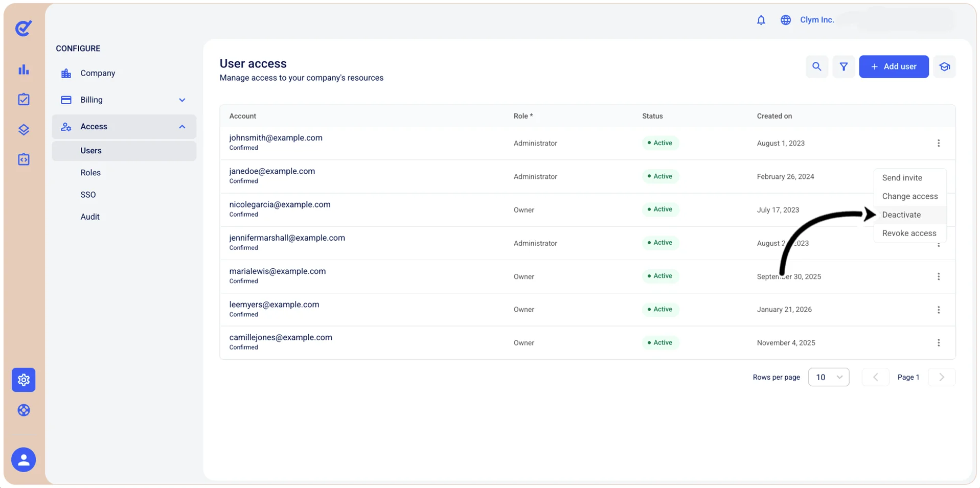980x488 pixels.
Task: Open the settings gear sidebar icon
Action: coord(24,380)
